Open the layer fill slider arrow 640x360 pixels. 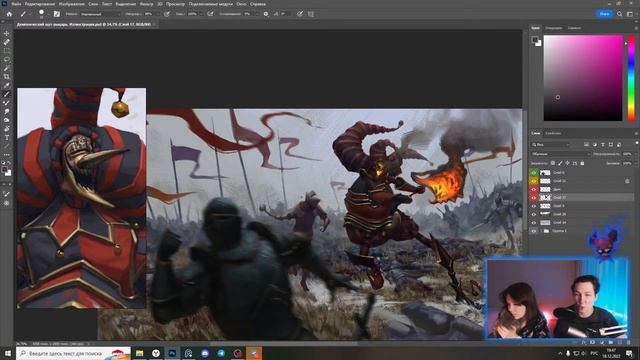(635, 163)
